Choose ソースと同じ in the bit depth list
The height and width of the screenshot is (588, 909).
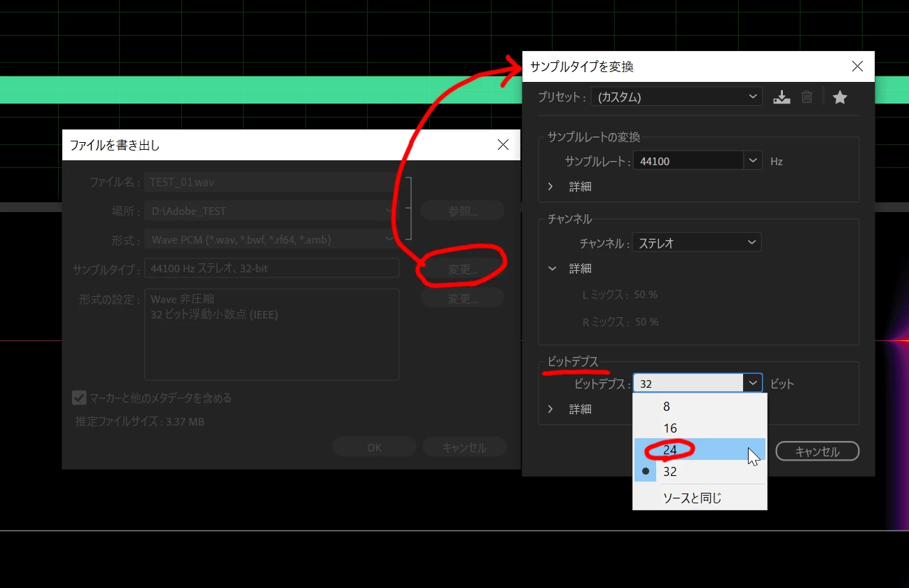tap(700, 498)
